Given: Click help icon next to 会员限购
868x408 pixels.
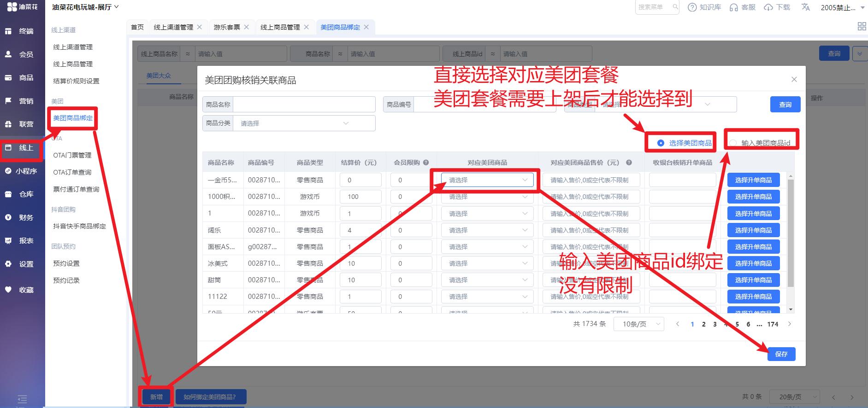Looking at the screenshot, I should [426, 163].
